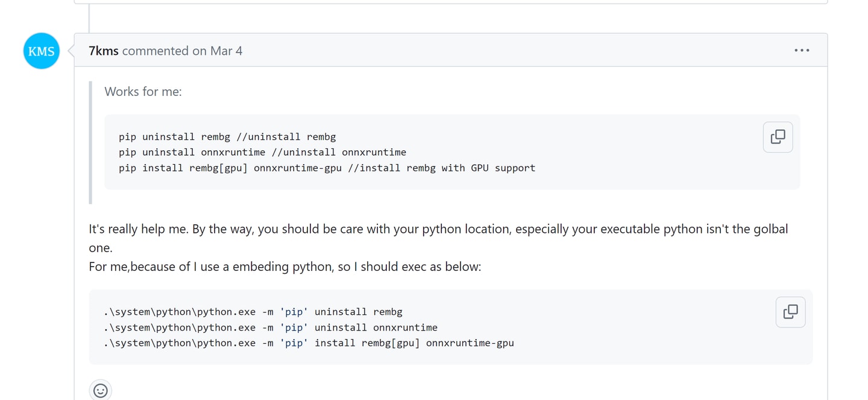
Task: Copy the quoted pip uninstall code block
Action: [x=778, y=137]
